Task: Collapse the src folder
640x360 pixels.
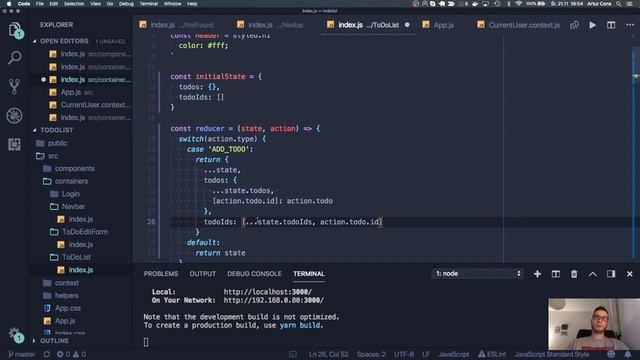Action: point(53,156)
